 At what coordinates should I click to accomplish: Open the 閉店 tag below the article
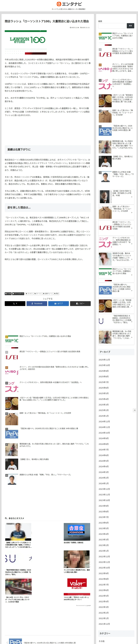56,294
